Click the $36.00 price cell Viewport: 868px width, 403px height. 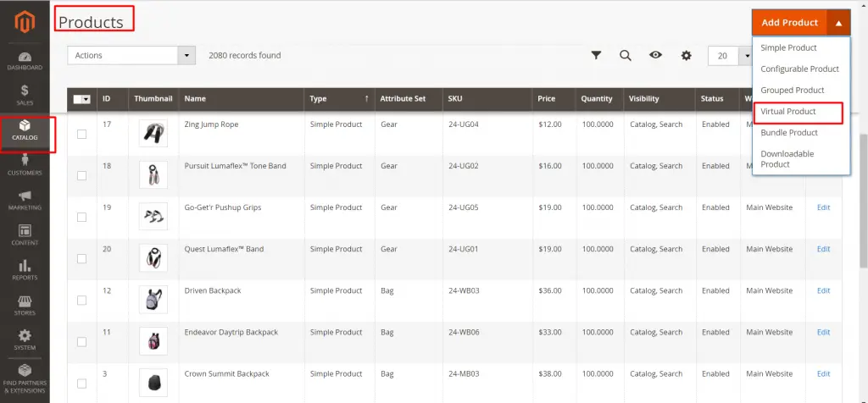(x=554, y=301)
